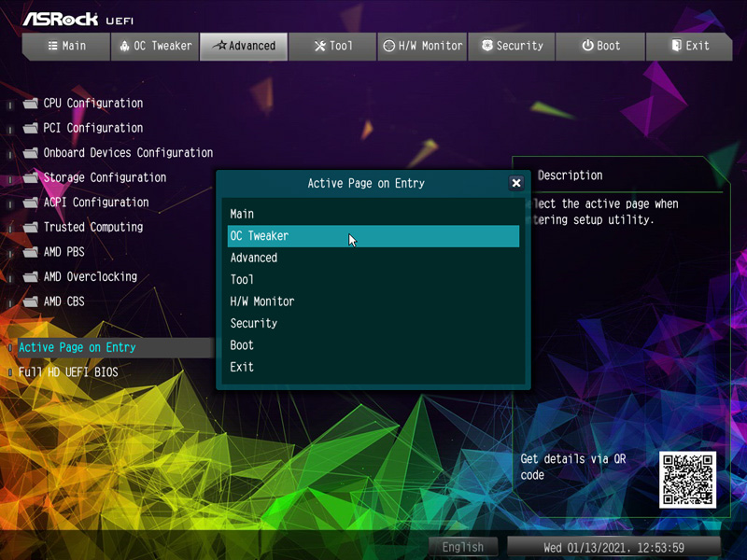Click the ACPI Configuration folder icon
Image resolution: width=747 pixels, height=560 pixels.
pos(31,203)
